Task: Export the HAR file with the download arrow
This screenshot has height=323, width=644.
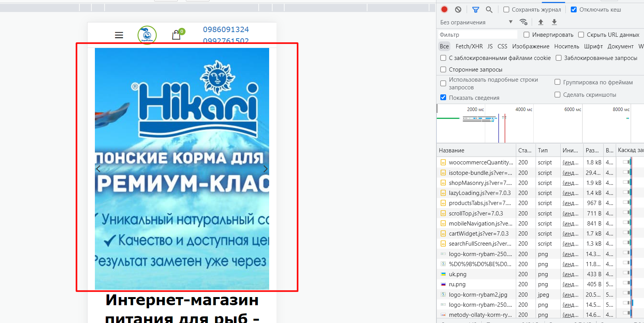Action: tap(554, 22)
